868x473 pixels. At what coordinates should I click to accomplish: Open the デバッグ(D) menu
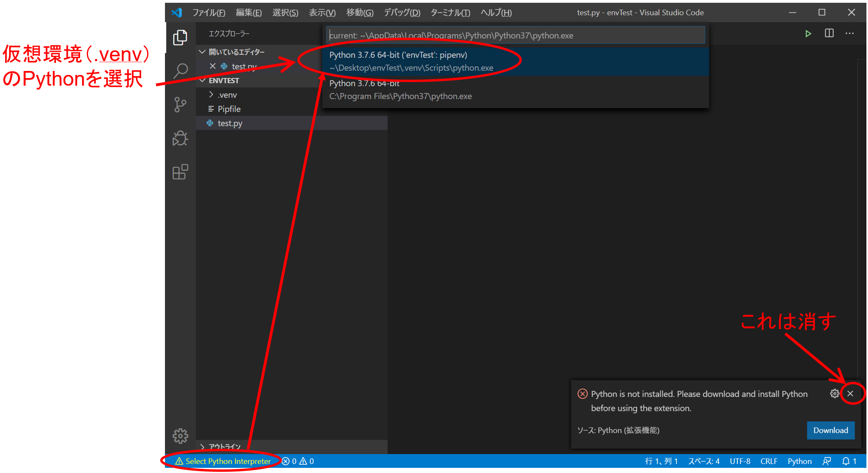tap(402, 13)
